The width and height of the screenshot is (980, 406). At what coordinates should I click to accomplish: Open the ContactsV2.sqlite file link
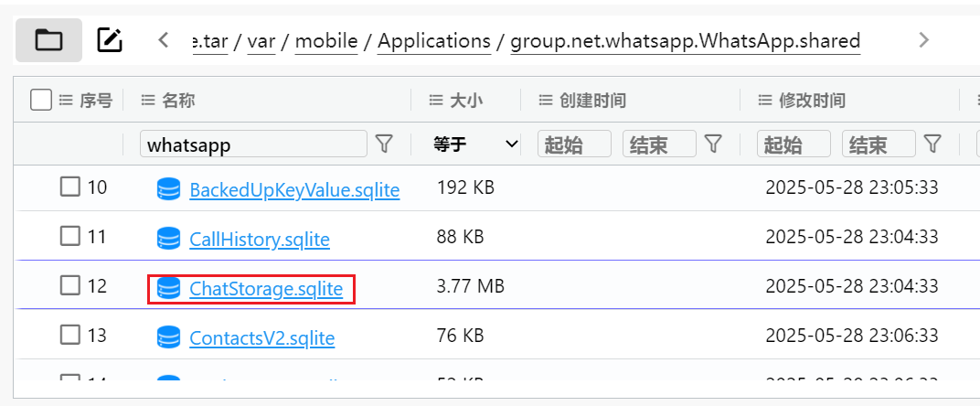[x=262, y=338]
